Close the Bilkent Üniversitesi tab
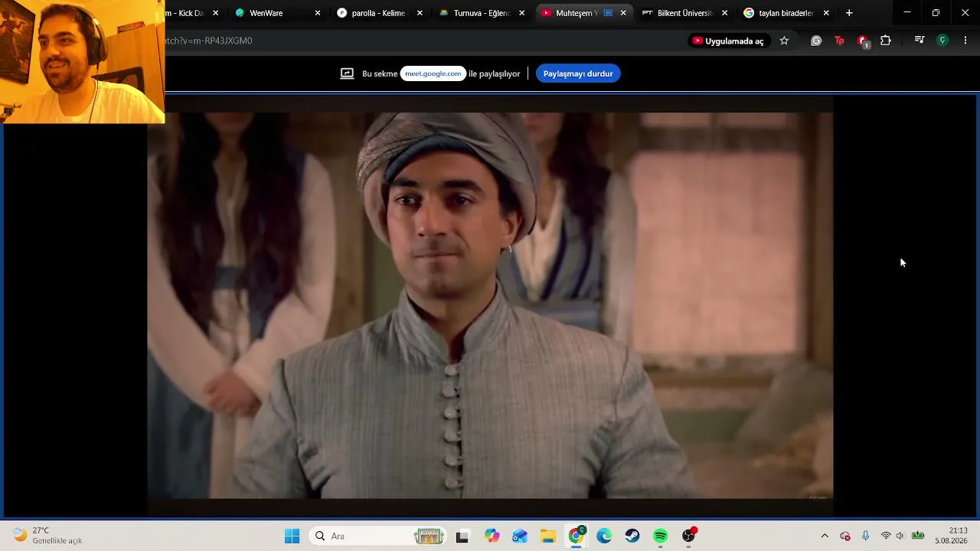 (725, 13)
